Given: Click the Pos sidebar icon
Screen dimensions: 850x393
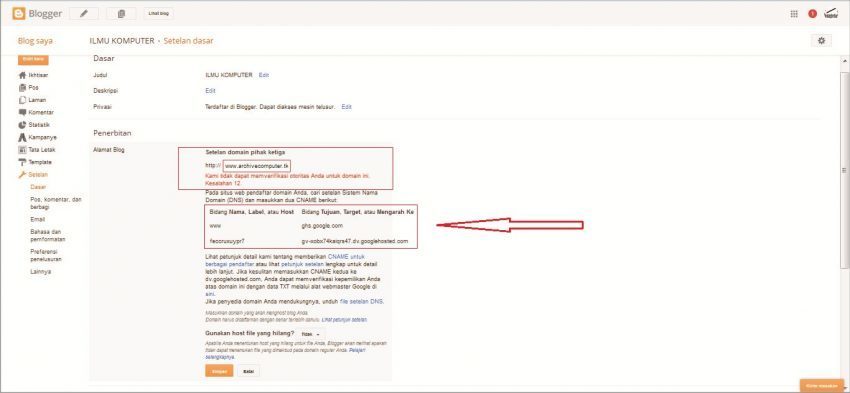Looking at the screenshot, I should 22,88.
